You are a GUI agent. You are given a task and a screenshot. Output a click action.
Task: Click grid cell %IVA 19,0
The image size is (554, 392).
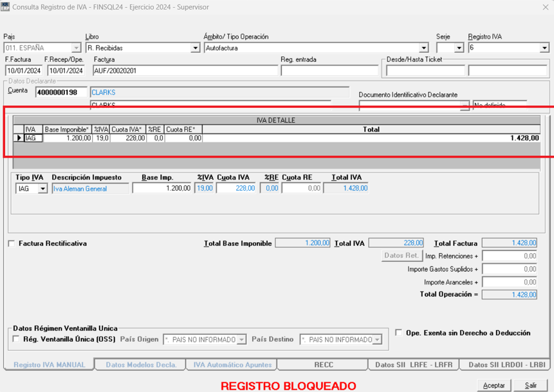[101, 138]
